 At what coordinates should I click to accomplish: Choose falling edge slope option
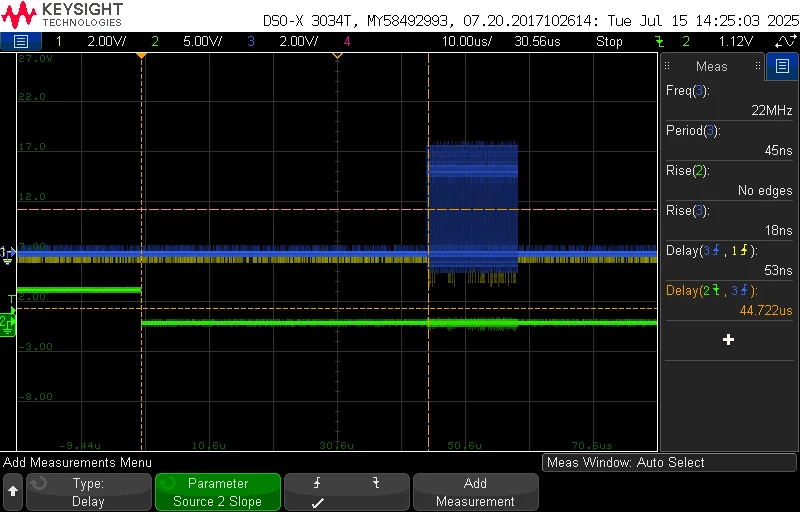click(x=376, y=483)
